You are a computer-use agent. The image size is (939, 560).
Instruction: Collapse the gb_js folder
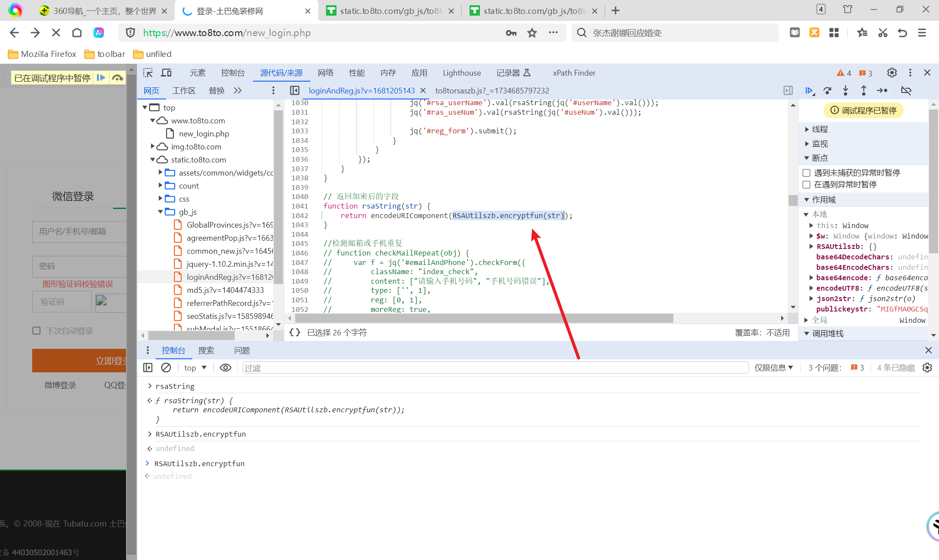160,212
